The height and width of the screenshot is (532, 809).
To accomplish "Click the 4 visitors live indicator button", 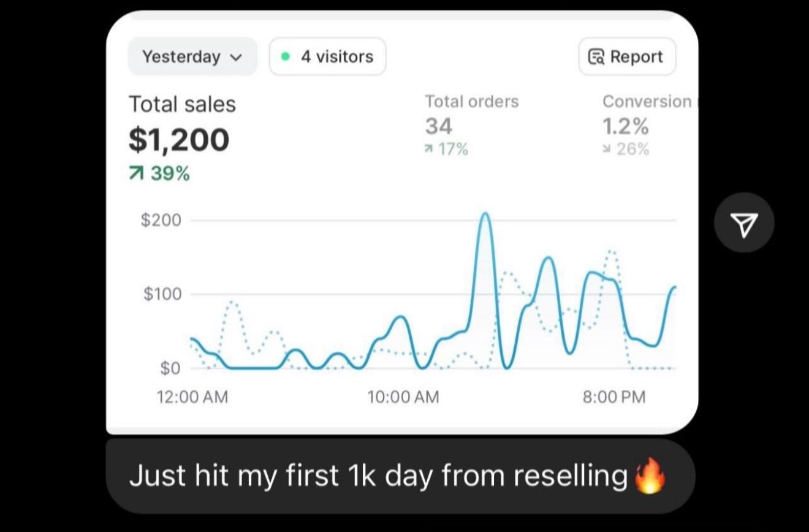I will click(328, 56).
